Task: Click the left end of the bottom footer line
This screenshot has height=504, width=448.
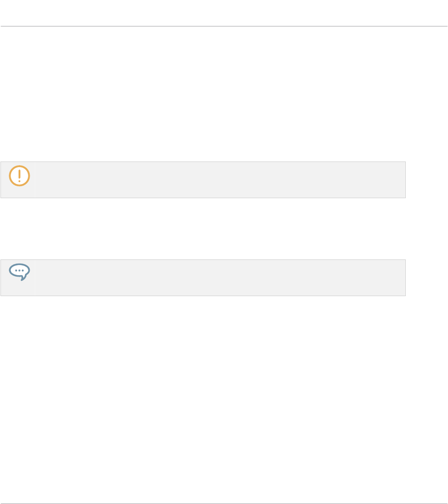Action: [2, 491]
